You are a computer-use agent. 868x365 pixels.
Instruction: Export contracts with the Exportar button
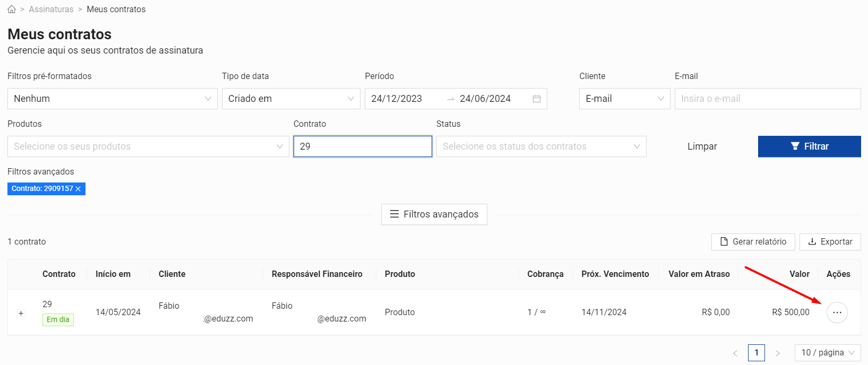(x=830, y=242)
